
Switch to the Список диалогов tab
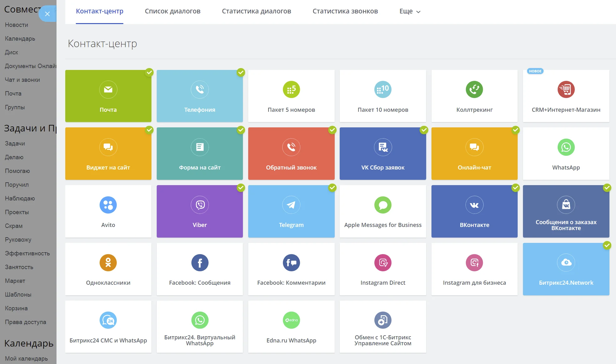click(173, 11)
